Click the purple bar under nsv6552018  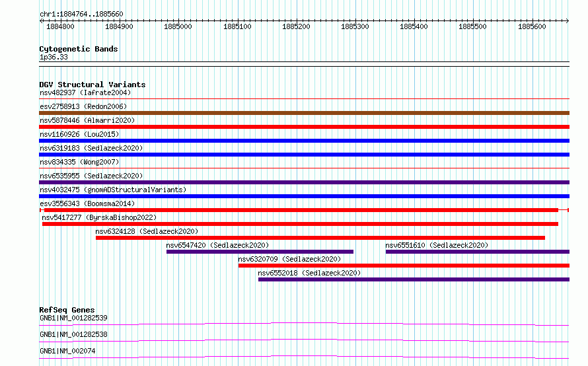coord(414,279)
